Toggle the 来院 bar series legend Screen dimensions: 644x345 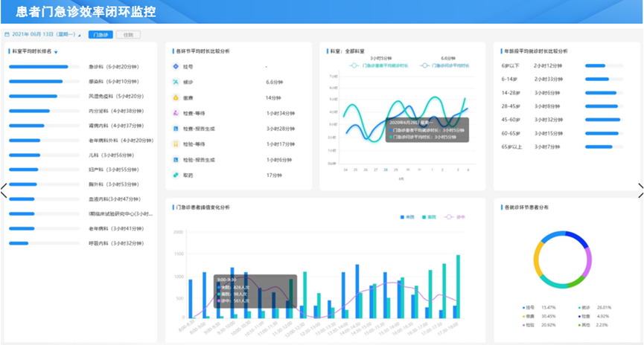click(408, 217)
